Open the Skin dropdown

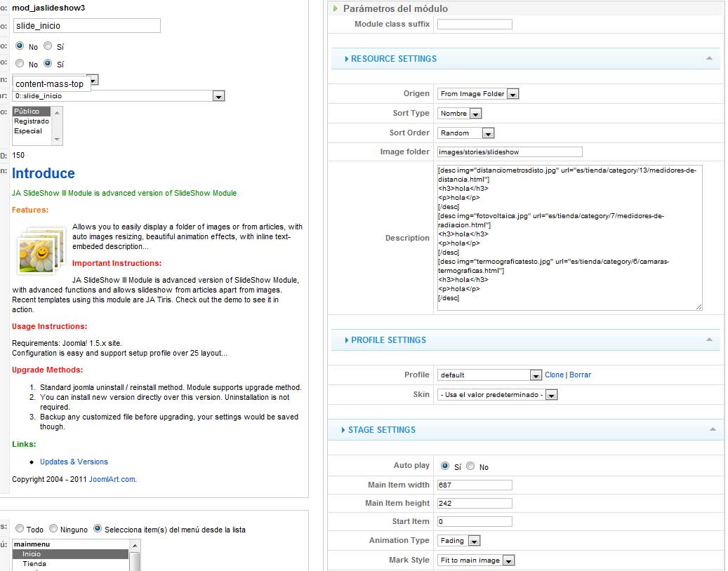(x=552, y=395)
